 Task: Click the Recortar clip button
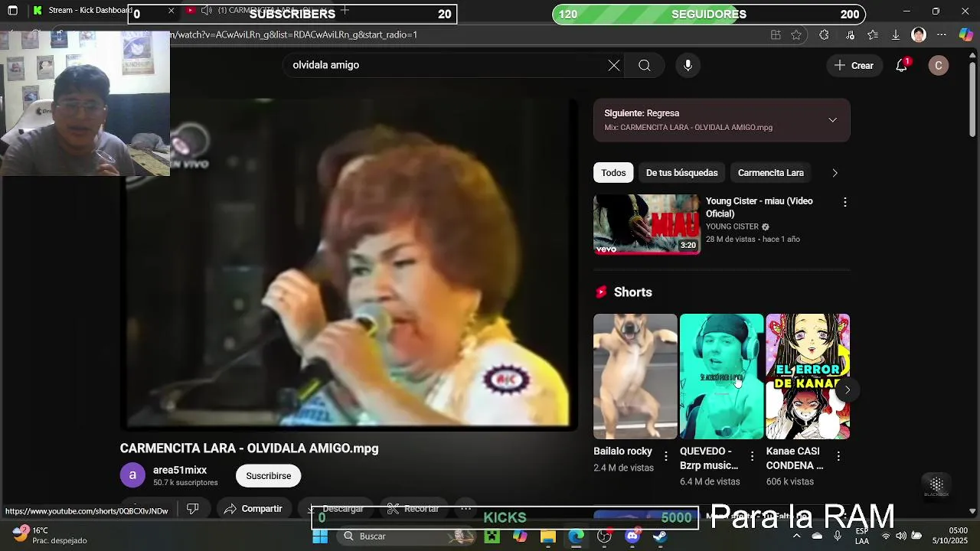point(413,509)
